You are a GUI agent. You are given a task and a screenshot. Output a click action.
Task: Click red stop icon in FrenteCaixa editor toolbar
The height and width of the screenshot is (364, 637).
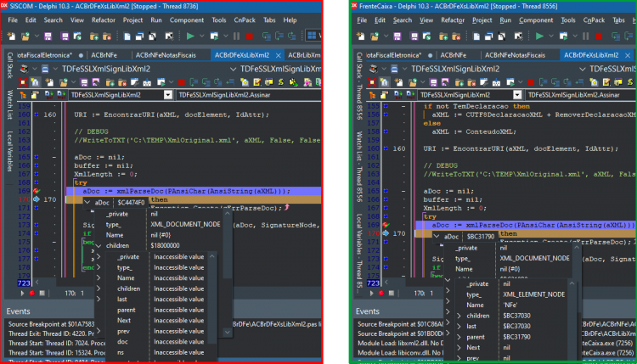click(x=531, y=82)
